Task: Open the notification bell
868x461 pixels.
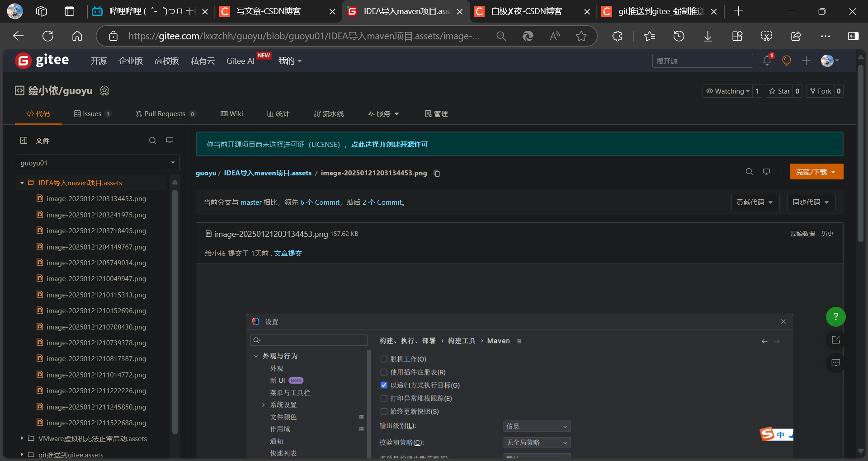Action: click(766, 61)
